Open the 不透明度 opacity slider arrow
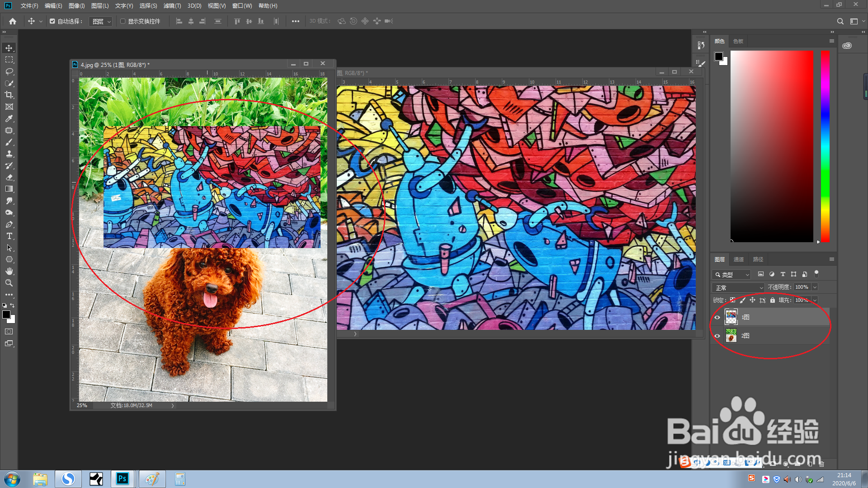Viewport: 868px width, 488px height. 815,287
